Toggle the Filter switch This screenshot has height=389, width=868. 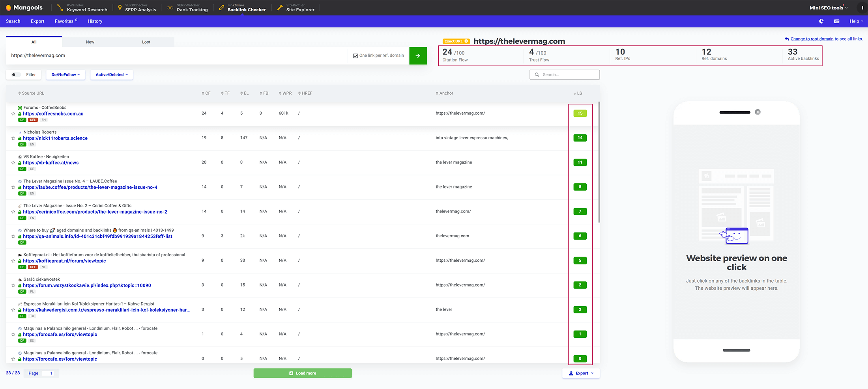tap(16, 74)
